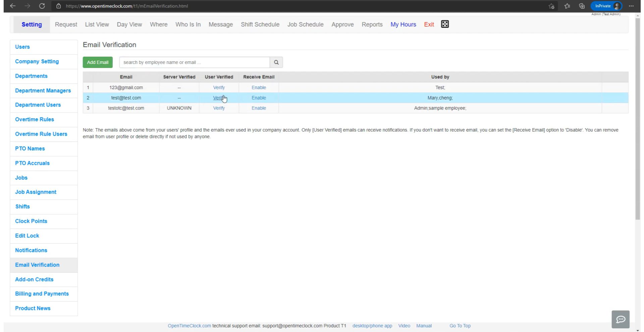
Task: Click the search magnifier button
Action: pyautogui.click(x=276, y=62)
